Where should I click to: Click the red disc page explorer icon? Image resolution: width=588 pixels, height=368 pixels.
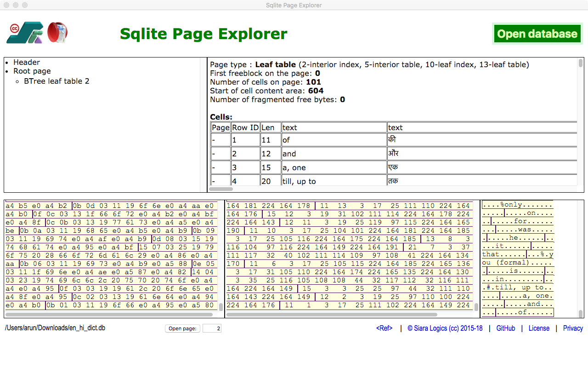click(57, 32)
